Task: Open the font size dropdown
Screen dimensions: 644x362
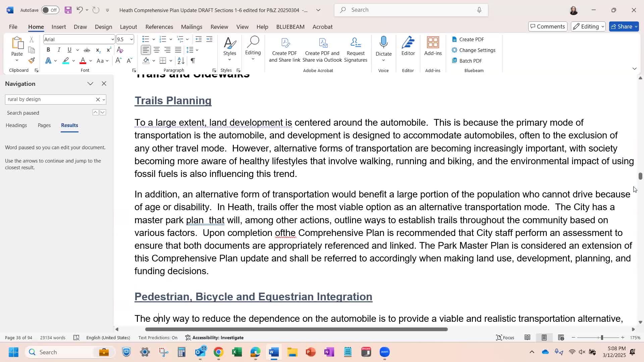Action: click(x=131, y=40)
